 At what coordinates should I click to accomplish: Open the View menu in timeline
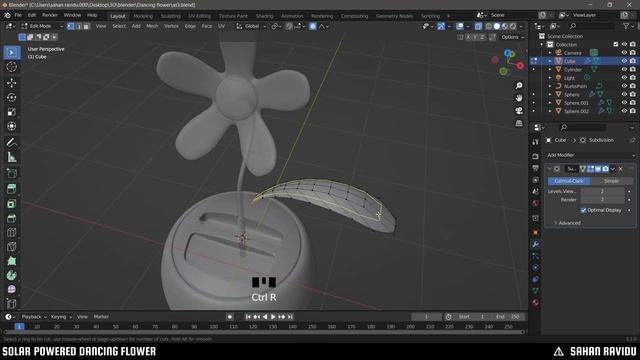82,317
